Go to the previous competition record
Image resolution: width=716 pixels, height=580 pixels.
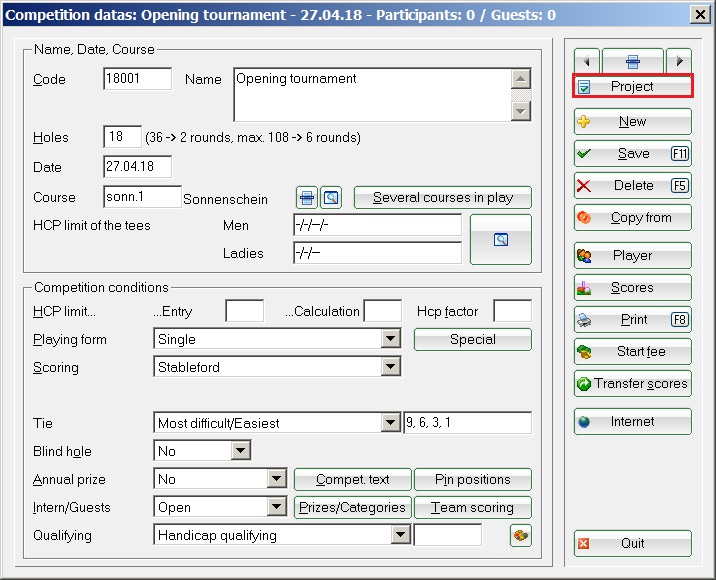[x=586, y=60]
